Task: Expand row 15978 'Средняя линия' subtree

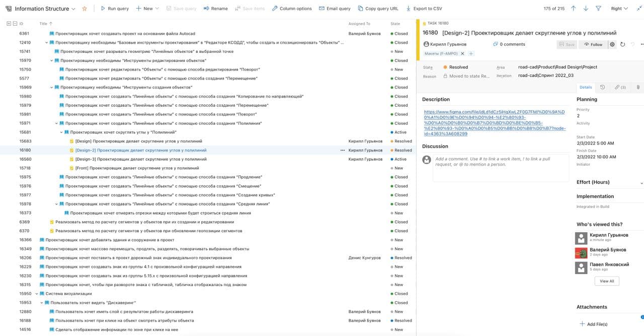Action: click(56, 204)
